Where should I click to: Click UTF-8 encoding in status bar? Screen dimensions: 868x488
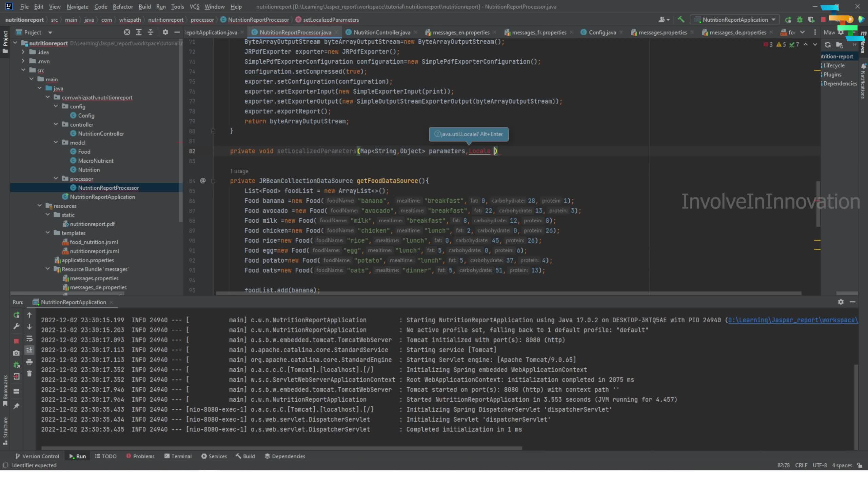820,465
